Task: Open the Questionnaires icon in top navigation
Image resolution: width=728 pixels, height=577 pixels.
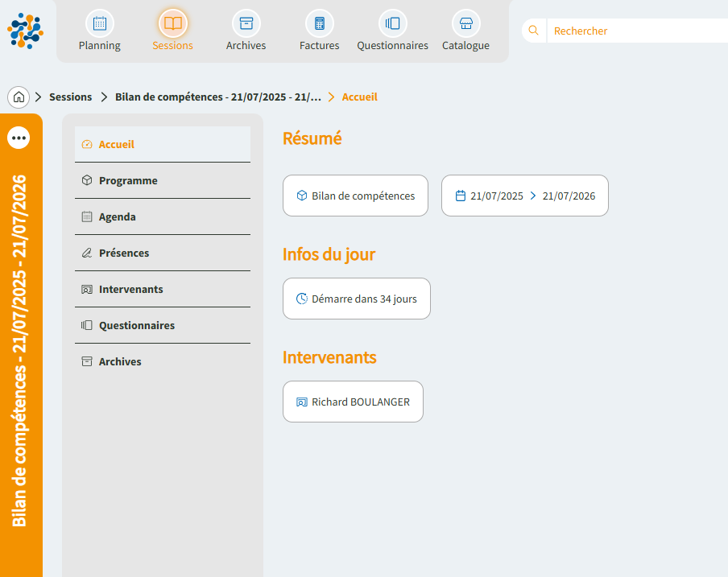Action: coord(392,23)
